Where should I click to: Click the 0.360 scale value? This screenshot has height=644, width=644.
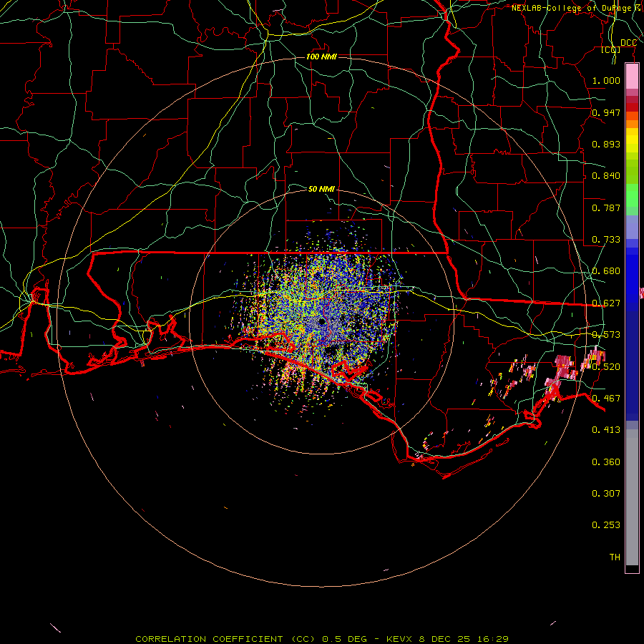tap(606, 462)
